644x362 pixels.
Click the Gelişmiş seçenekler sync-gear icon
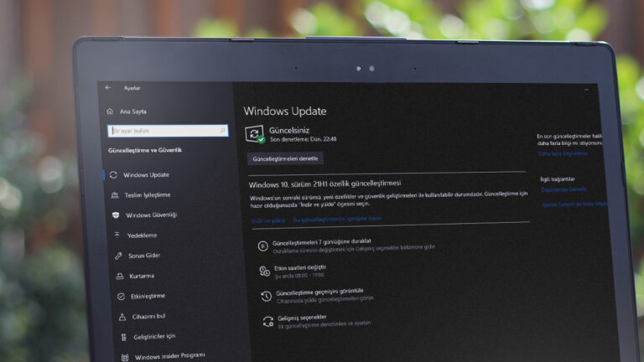[267, 322]
